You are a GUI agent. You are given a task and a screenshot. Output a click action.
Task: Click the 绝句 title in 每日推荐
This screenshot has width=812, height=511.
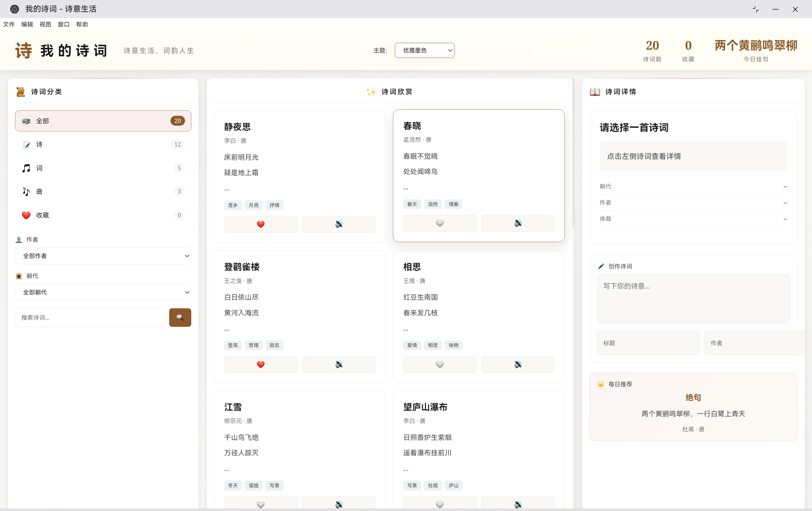[x=693, y=398]
